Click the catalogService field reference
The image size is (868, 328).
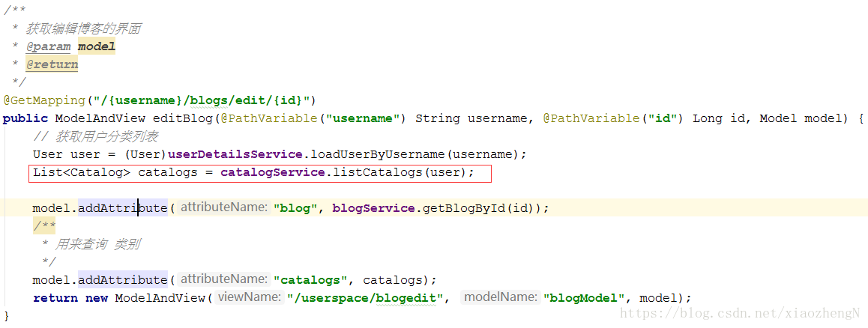click(273, 172)
